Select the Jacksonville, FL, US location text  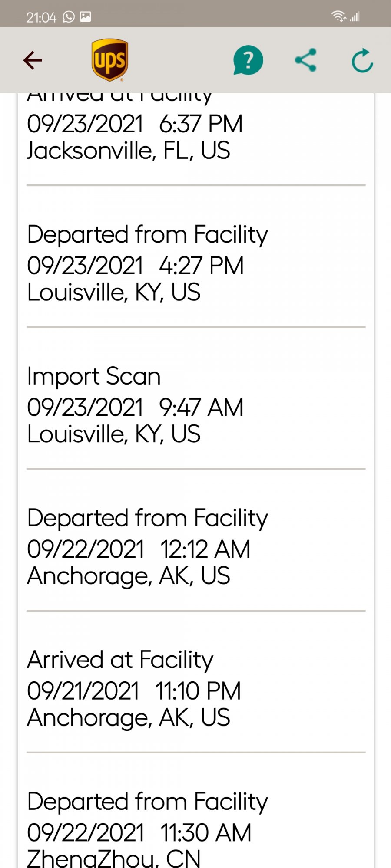point(129,151)
